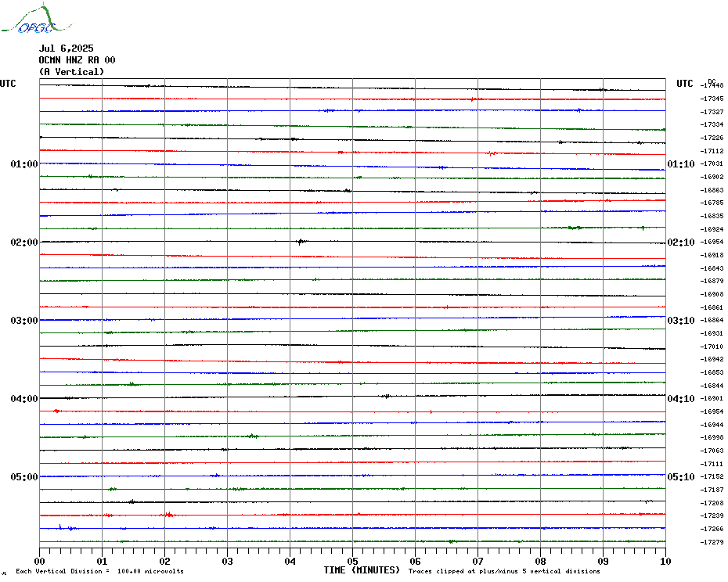Click the DC offset value -16861
Viewport: 728px width, 582px height.
pos(712,307)
